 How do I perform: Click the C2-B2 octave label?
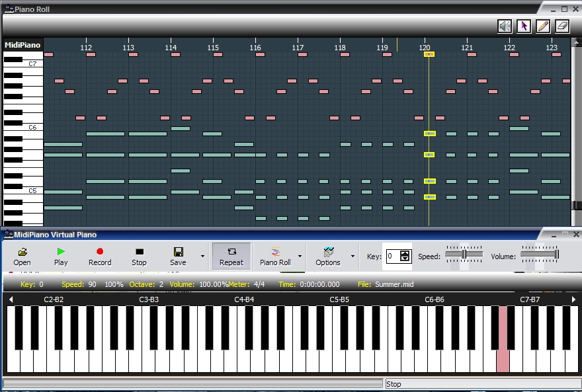54,299
